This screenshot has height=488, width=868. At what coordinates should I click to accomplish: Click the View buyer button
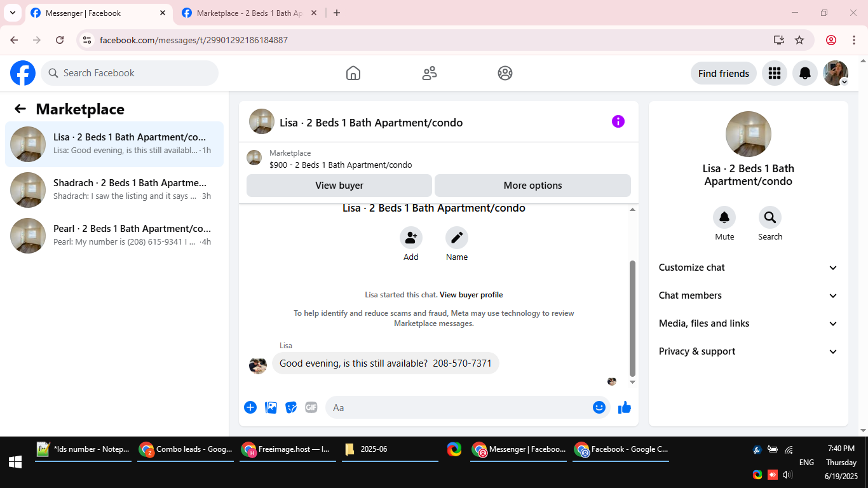tap(339, 186)
